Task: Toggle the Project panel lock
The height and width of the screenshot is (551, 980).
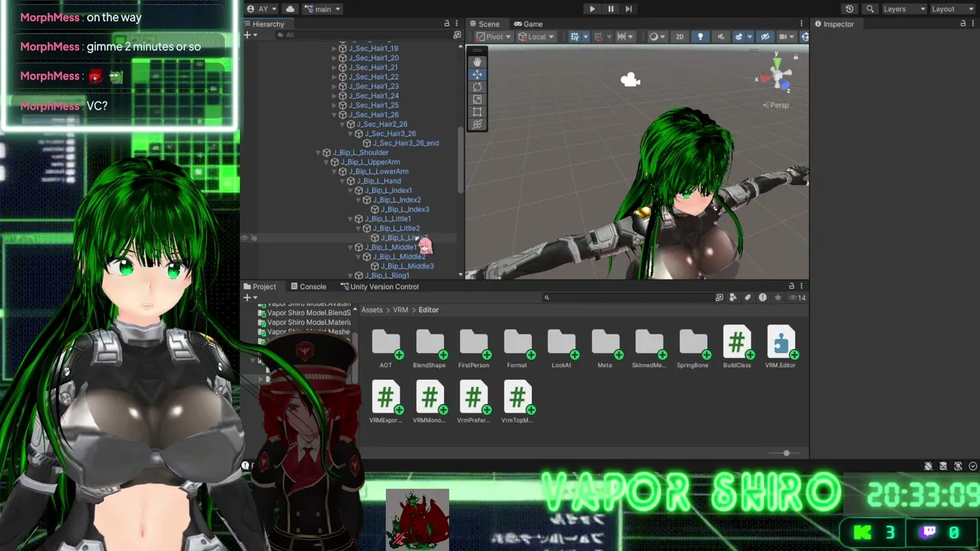Action: 792,286
